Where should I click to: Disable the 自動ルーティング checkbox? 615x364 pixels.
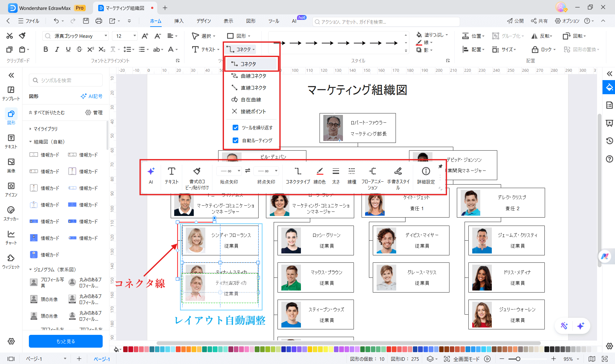(236, 140)
